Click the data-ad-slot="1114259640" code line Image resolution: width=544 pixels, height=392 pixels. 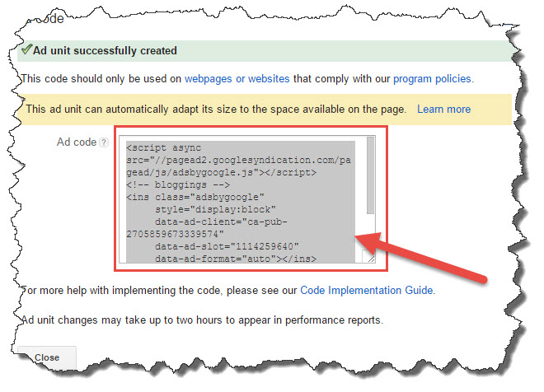click(x=227, y=246)
